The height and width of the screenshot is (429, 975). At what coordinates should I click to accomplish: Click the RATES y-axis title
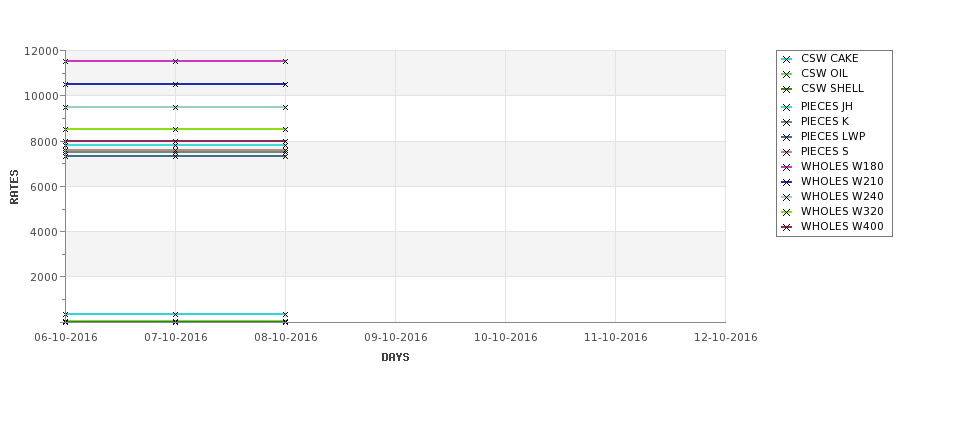click(x=14, y=187)
